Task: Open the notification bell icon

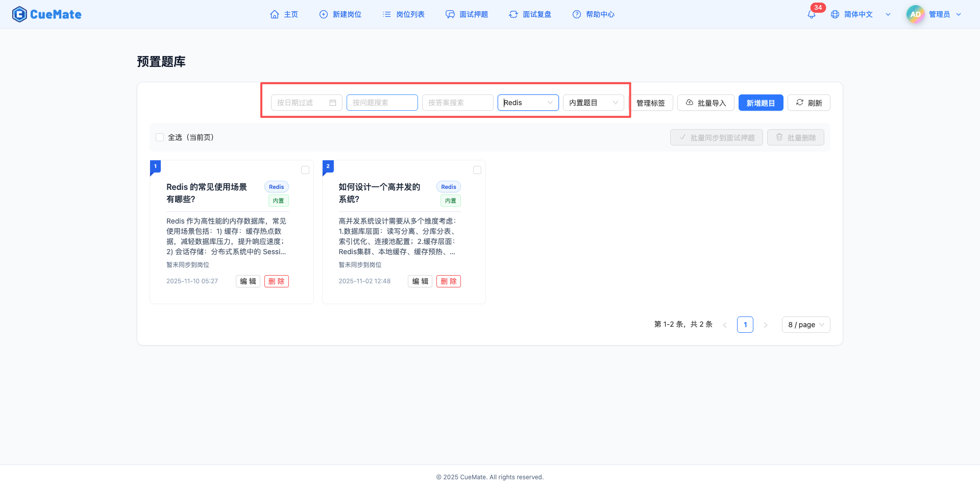Action: point(811,15)
